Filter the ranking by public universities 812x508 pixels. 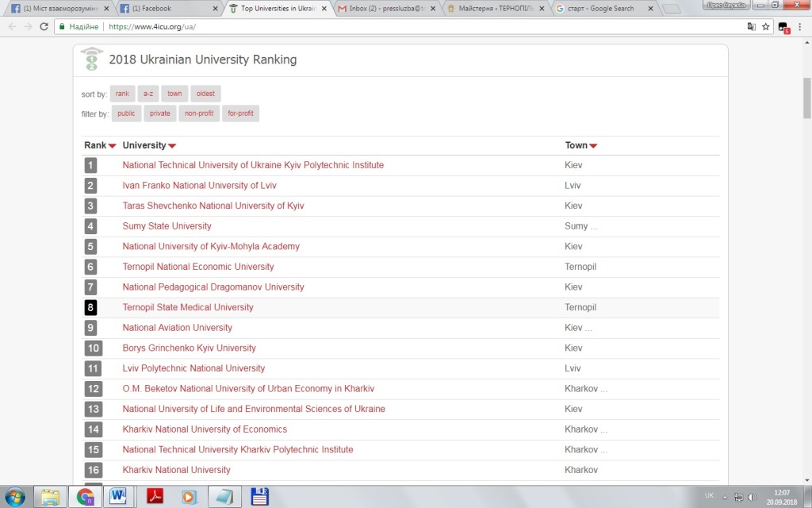(126, 114)
